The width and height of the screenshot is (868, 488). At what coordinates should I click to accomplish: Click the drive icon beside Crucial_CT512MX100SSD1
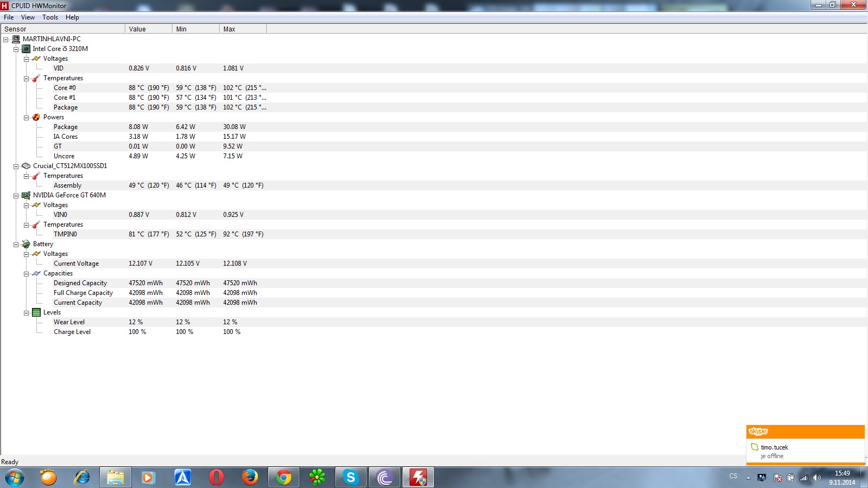[x=26, y=166]
